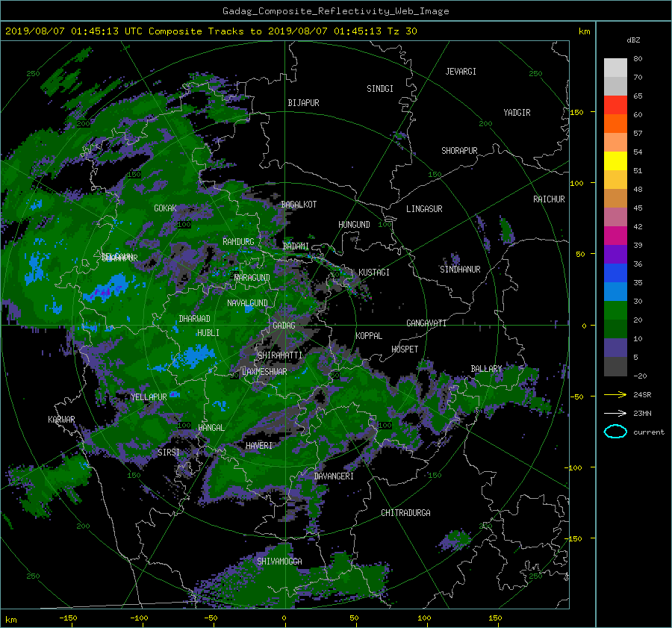
Task: Select the NAVALGUND label
Action: 247,303
